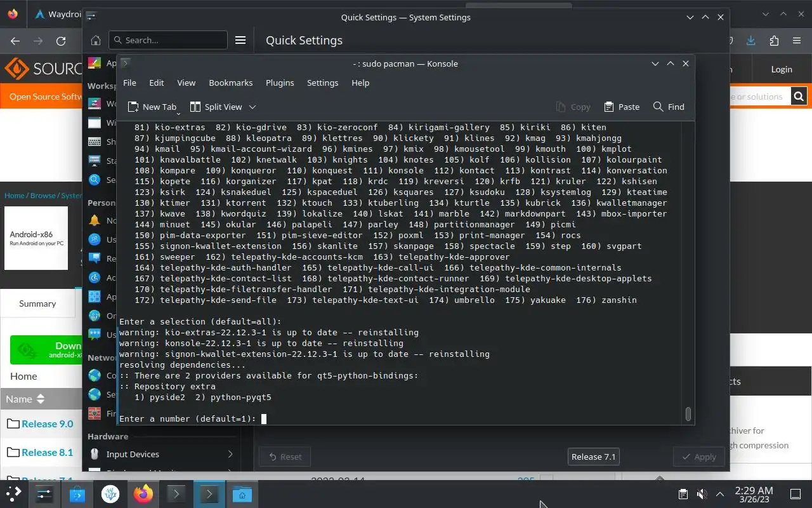Open the KDE application launcher

click(14, 493)
